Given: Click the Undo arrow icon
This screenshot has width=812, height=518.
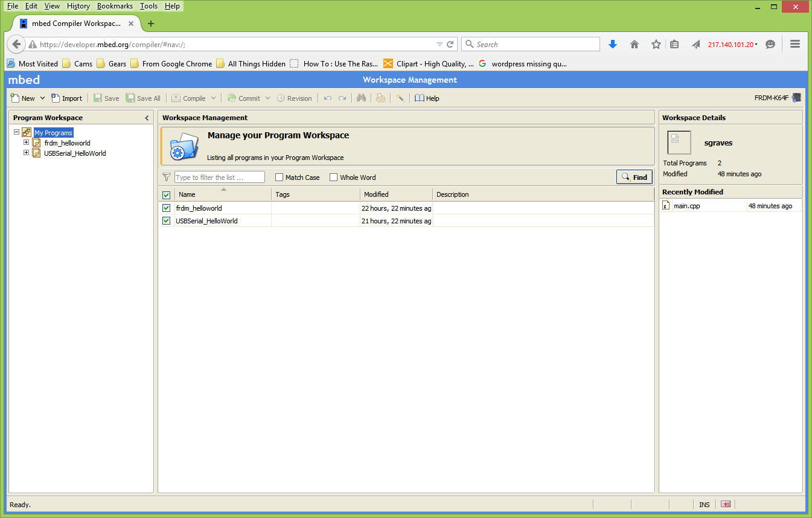Looking at the screenshot, I should (x=327, y=98).
